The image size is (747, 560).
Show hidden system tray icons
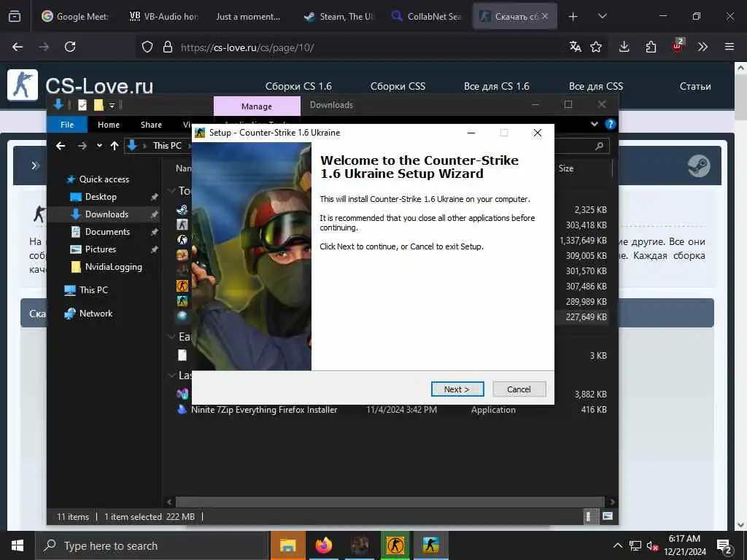click(617, 545)
